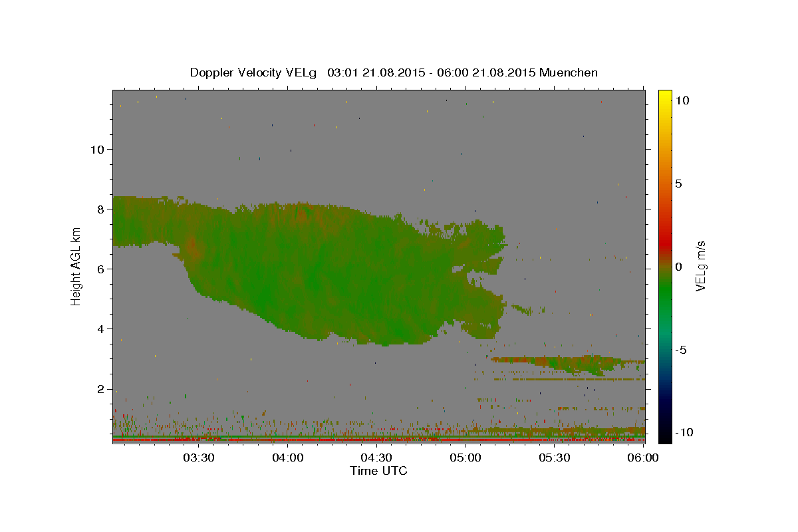
Task: Click the 03:30 time tick label
Action: point(199,458)
